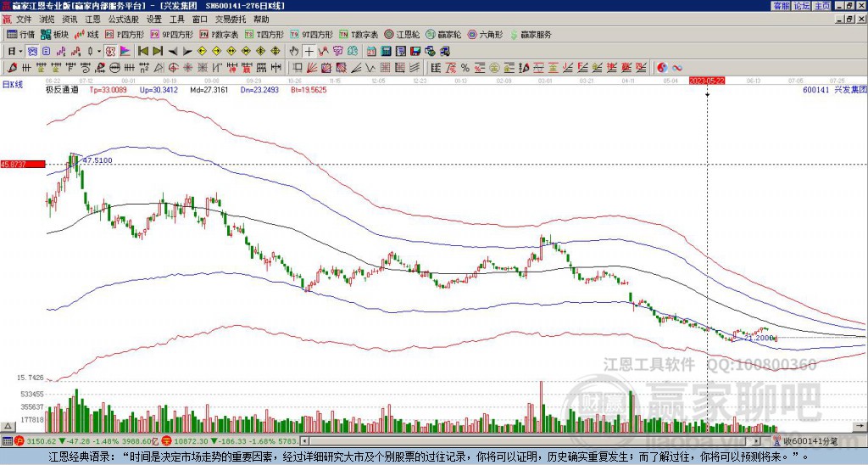Select the red pencil drawing tool
Image resolution: width=868 pixels, height=465 pixels.
[x=12, y=68]
